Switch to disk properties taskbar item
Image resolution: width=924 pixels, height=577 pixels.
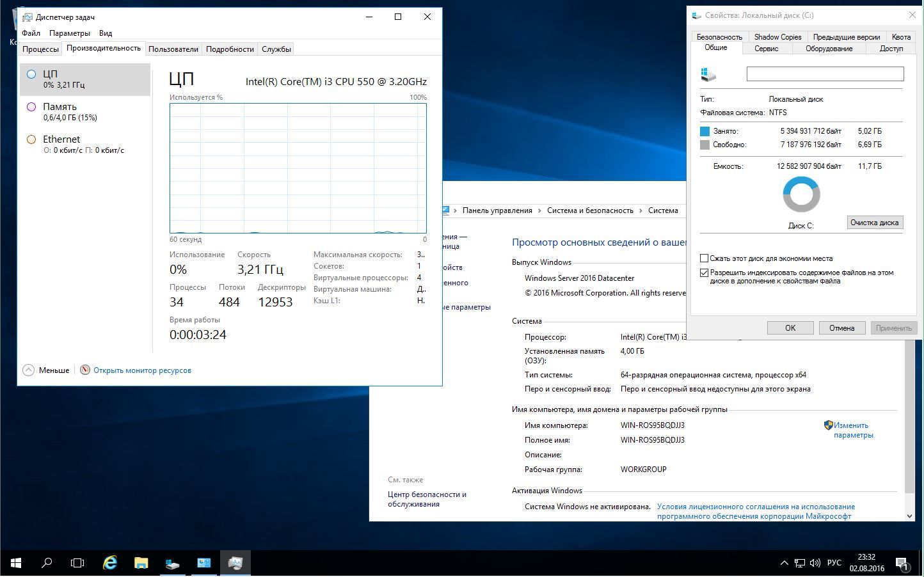172,563
